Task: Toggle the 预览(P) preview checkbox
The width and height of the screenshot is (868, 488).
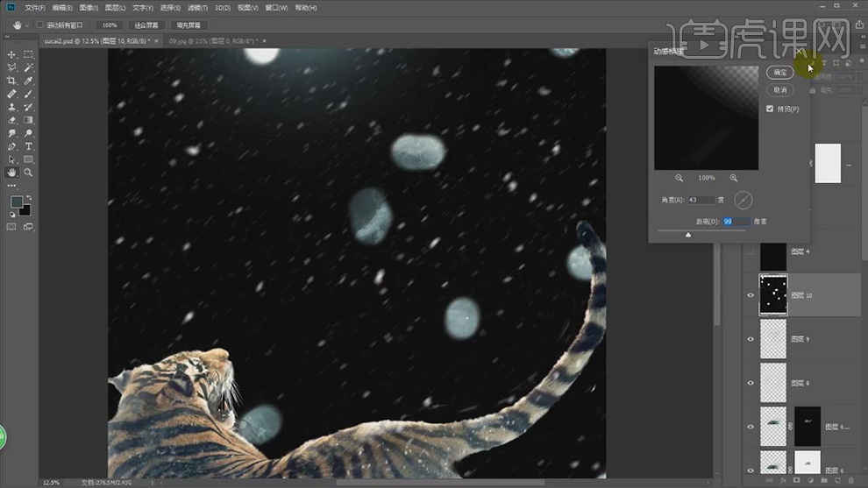Action: (x=770, y=110)
